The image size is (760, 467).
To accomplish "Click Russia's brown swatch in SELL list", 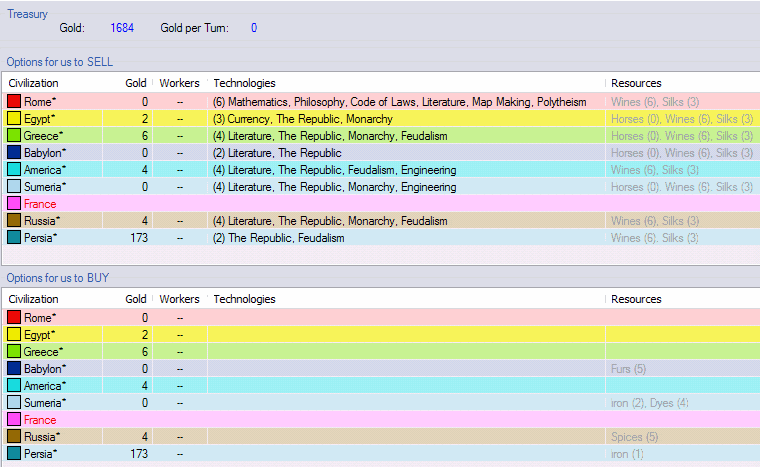I will 14,220.
